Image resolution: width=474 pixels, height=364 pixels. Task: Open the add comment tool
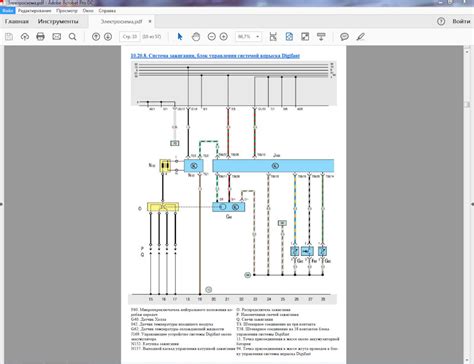(344, 37)
